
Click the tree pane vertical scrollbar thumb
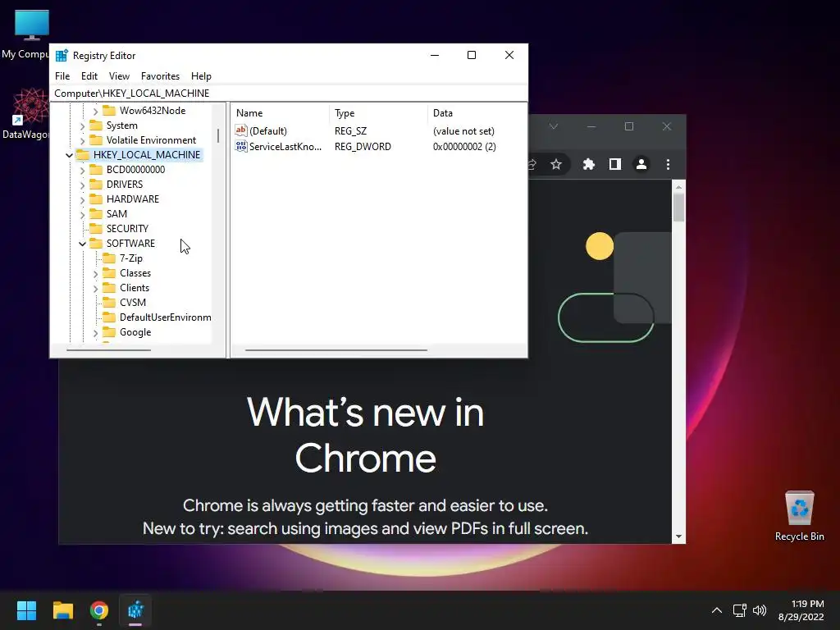(218, 135)
